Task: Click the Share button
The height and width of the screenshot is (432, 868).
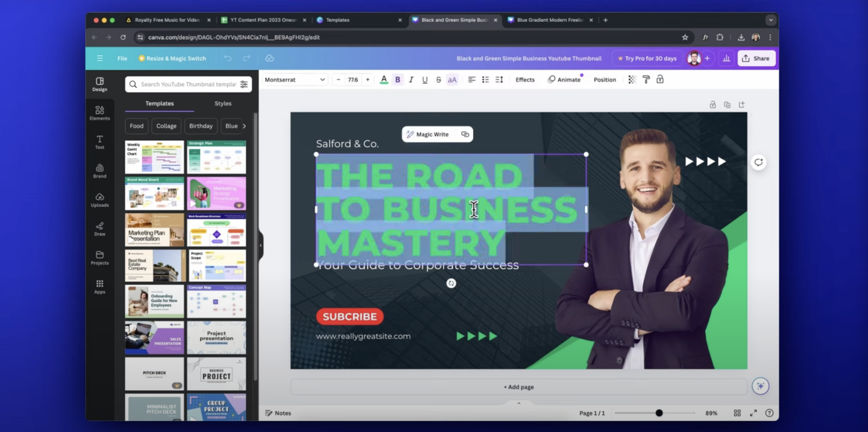Action: coord(756,58)
